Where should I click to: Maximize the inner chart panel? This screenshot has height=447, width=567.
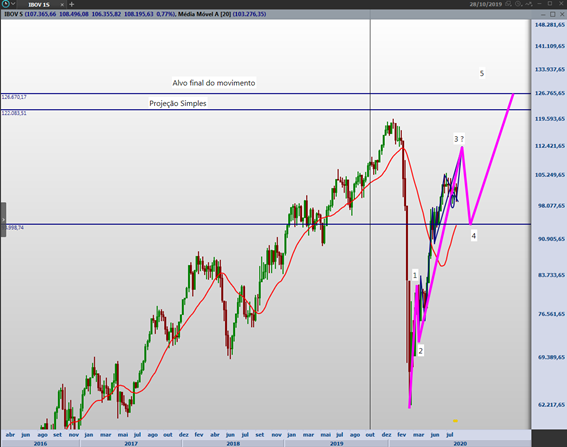pos(553,14)
